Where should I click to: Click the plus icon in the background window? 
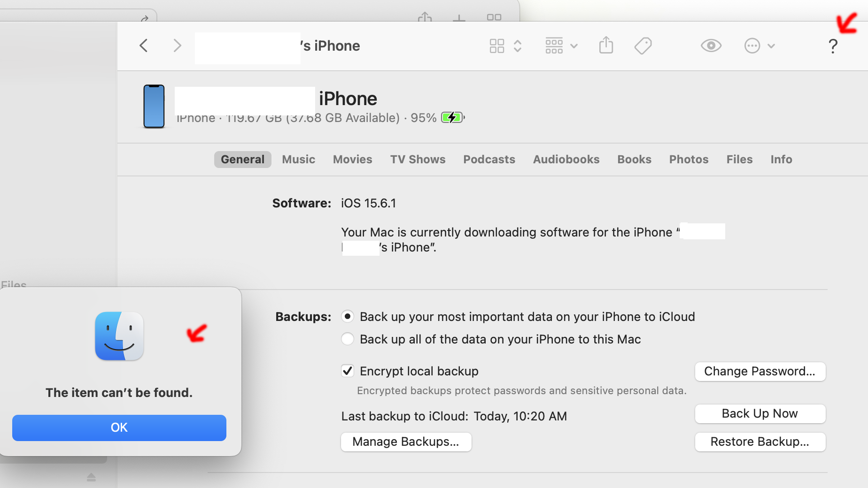(459, 18)
